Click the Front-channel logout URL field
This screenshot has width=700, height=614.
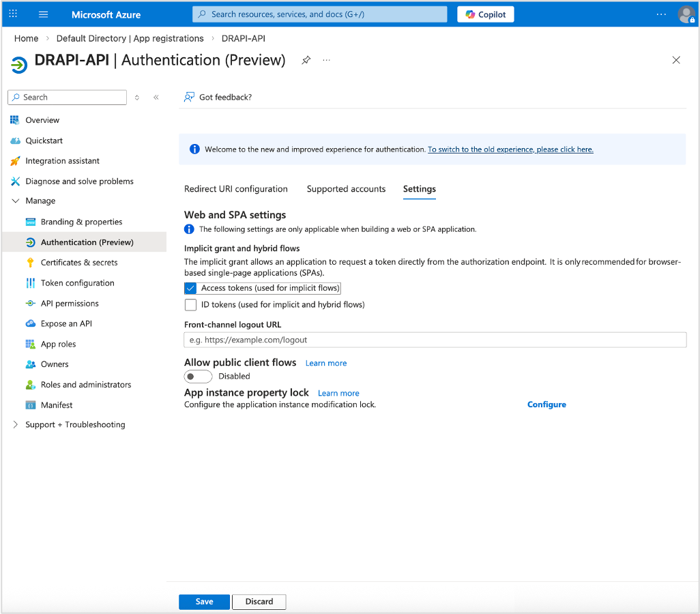tap(435, 339)
